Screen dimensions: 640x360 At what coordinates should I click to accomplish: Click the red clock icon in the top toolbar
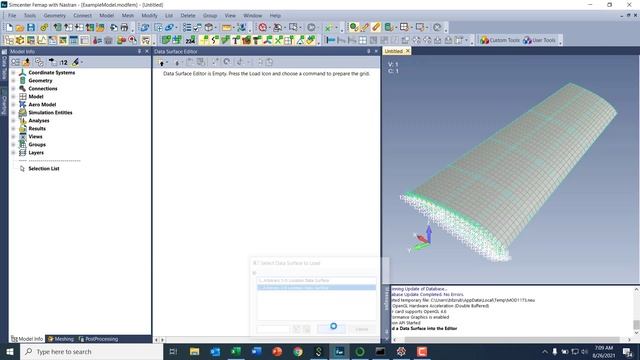click(x=263, y=27)
